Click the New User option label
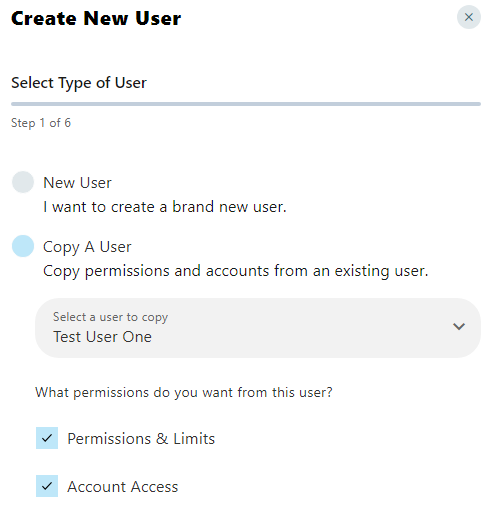The image size is (485, 509). pos(77,183)
